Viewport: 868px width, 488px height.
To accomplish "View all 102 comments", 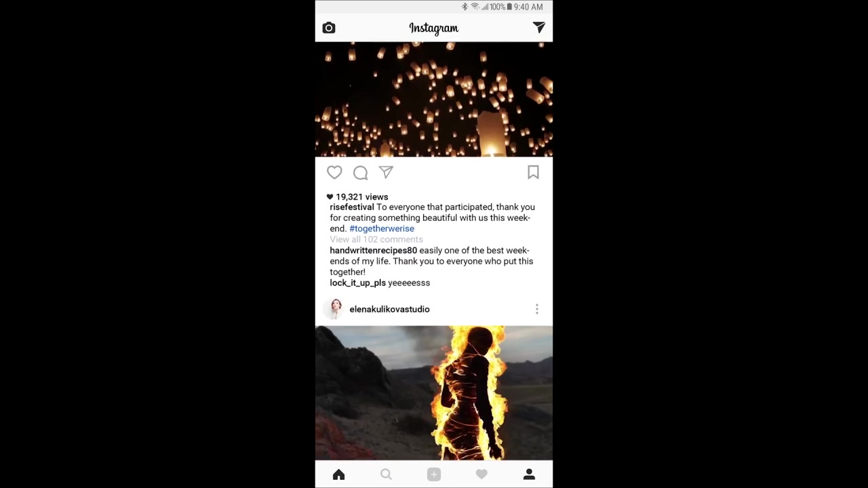I will pos(376,239).
